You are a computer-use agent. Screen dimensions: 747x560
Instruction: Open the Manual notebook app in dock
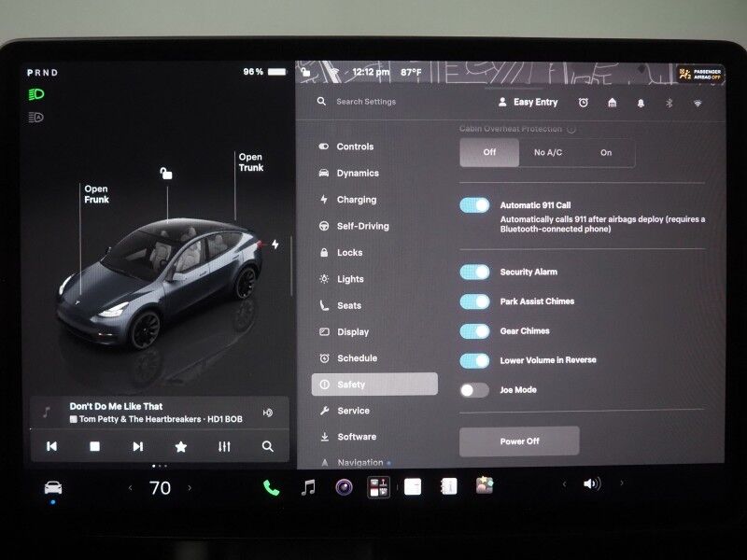pyautogui.click(x=449, y=486)
